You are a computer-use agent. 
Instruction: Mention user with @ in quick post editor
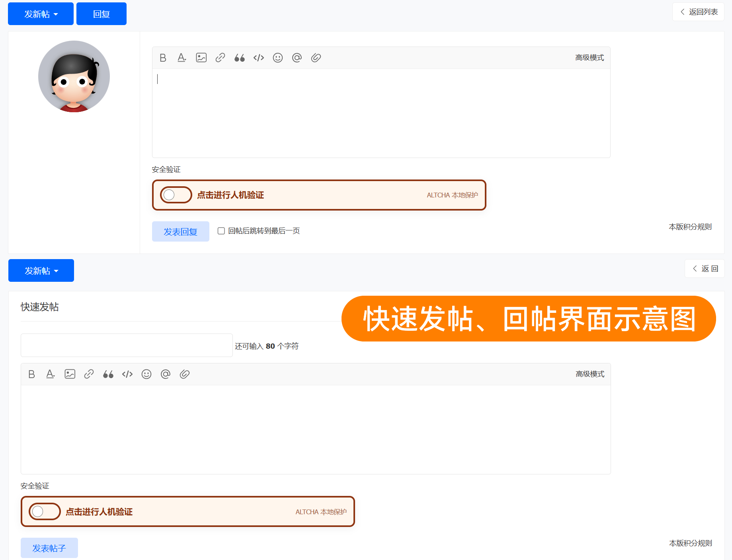click(166, 374)
